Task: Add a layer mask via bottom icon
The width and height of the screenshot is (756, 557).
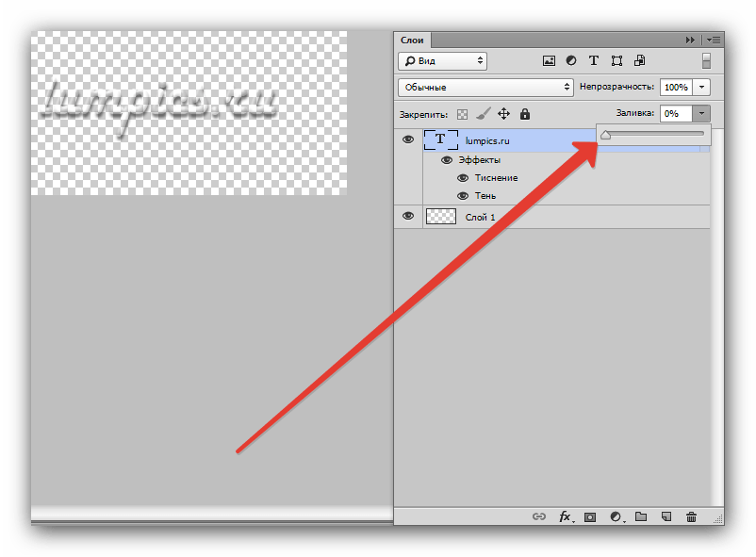Action: pos(590,516)
